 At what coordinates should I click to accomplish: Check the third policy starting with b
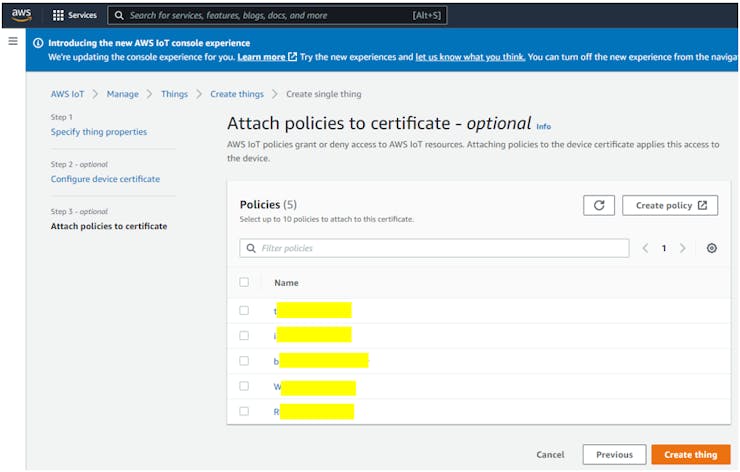(244, 360)
